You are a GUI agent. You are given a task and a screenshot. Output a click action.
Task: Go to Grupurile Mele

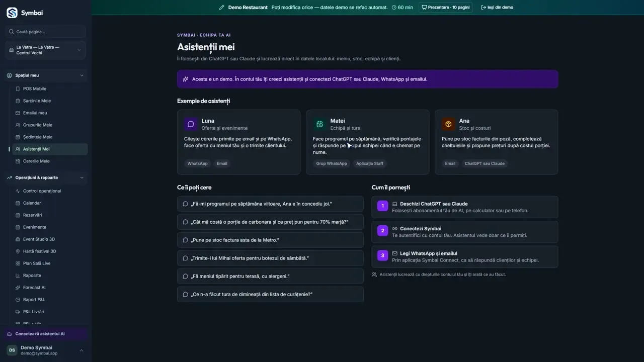tap(50, 125)
